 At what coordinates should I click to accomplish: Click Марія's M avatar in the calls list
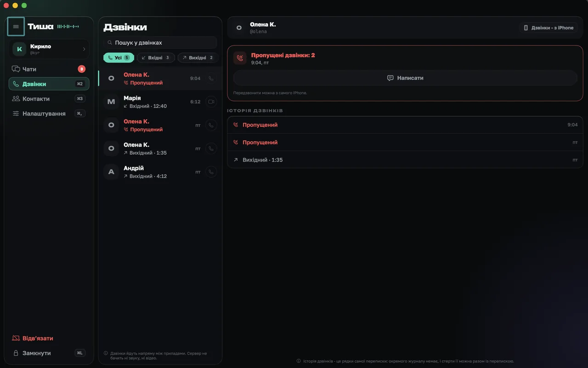coord(111,102)
